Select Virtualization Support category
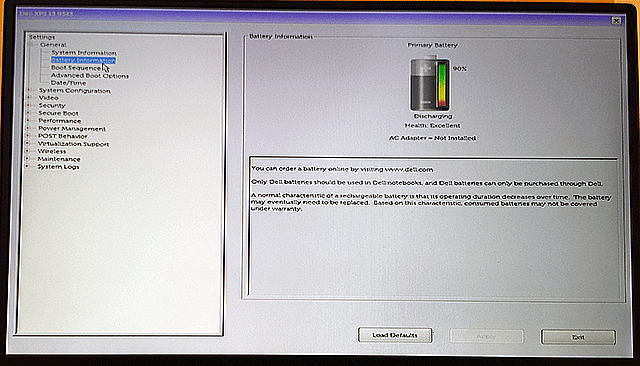 (73, 144)
